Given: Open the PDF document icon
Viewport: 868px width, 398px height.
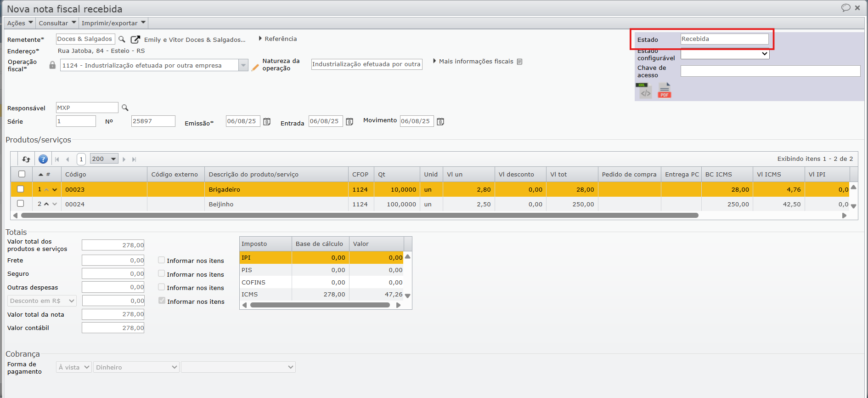Looking at the screenshot, I should coord(664,91).
